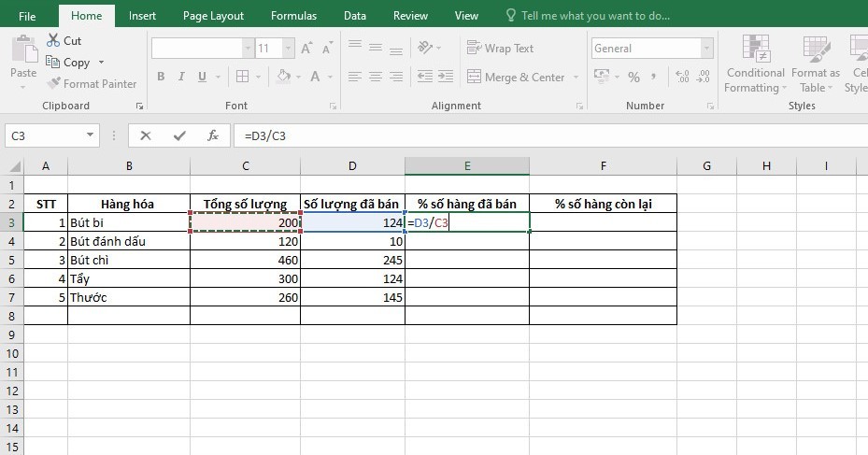Click the Cut scissors icon
This screenshot has height=455, width=868.
coord(53,41)
